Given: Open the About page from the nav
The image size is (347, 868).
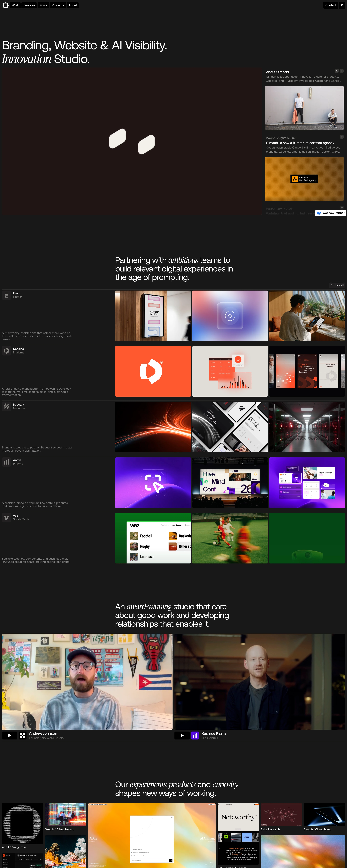Looking at the screenshot, I should click(x=73, y=5).
